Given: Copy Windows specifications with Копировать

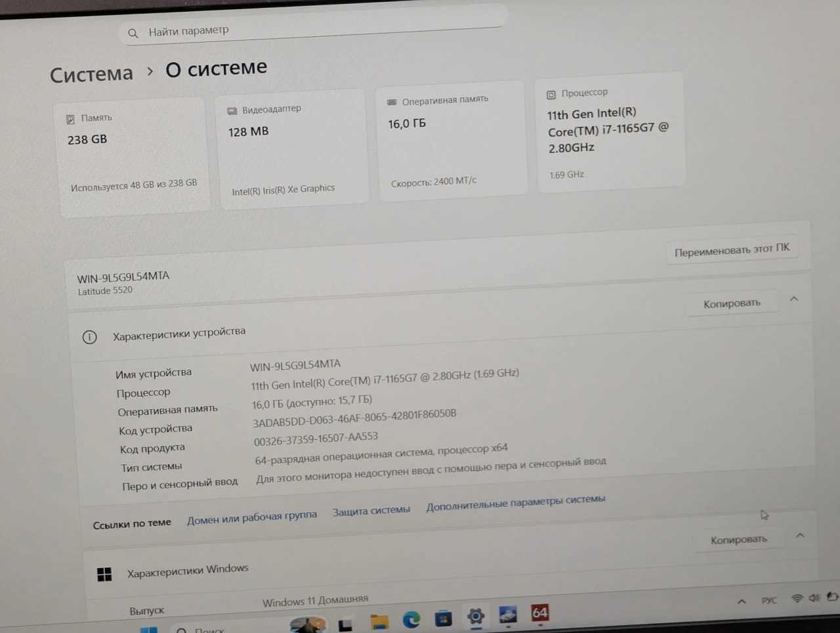Looking at the screenshot, I should (739, 540).
